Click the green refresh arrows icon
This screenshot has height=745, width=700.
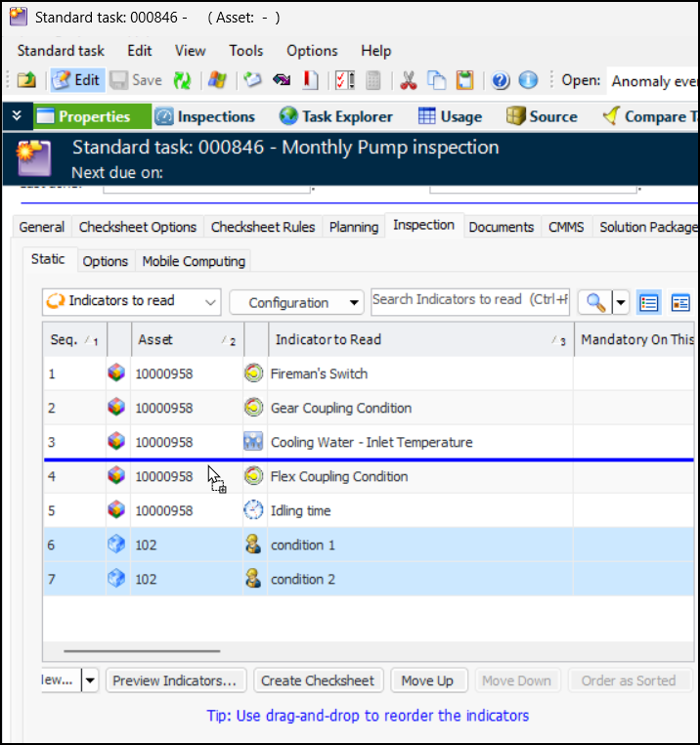tap(182, 80)
